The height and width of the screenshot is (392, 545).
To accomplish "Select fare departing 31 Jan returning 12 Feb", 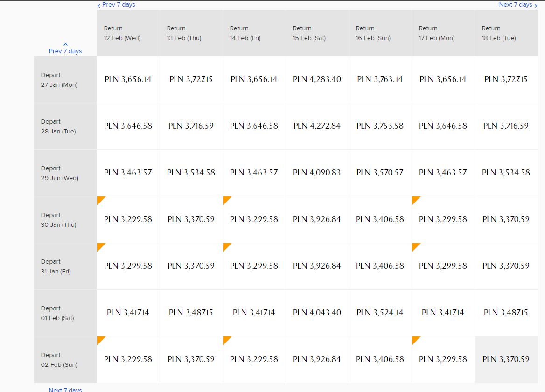I will click(128, 266).
